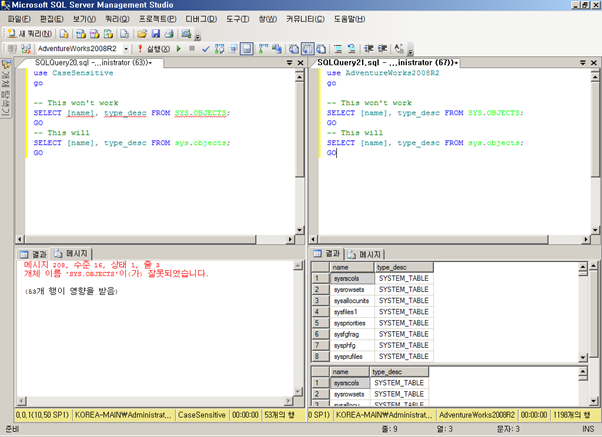Click the Execute (실행) button
The image size is (602, 437).
154,49
